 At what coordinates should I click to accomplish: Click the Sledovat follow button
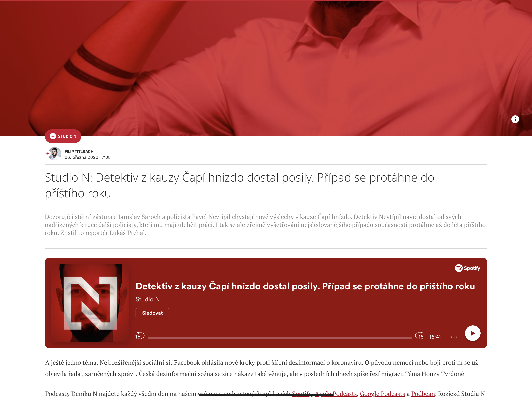tap(152, 313)
